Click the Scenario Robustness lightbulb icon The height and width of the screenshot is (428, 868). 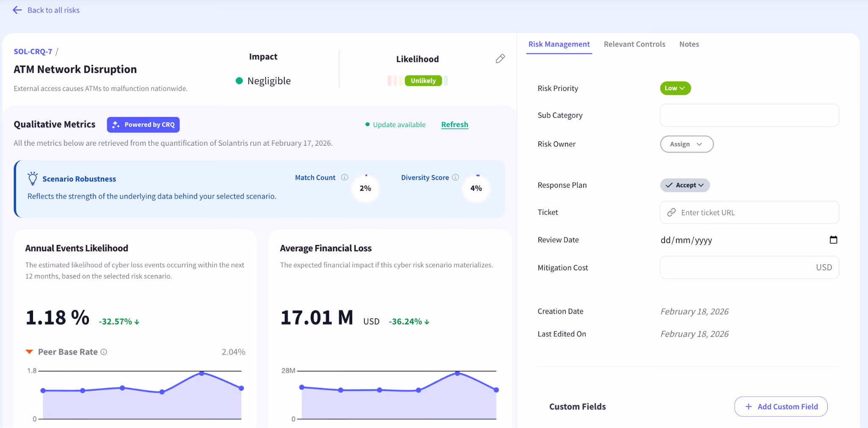pyautogui.click(x=33, y=178)
